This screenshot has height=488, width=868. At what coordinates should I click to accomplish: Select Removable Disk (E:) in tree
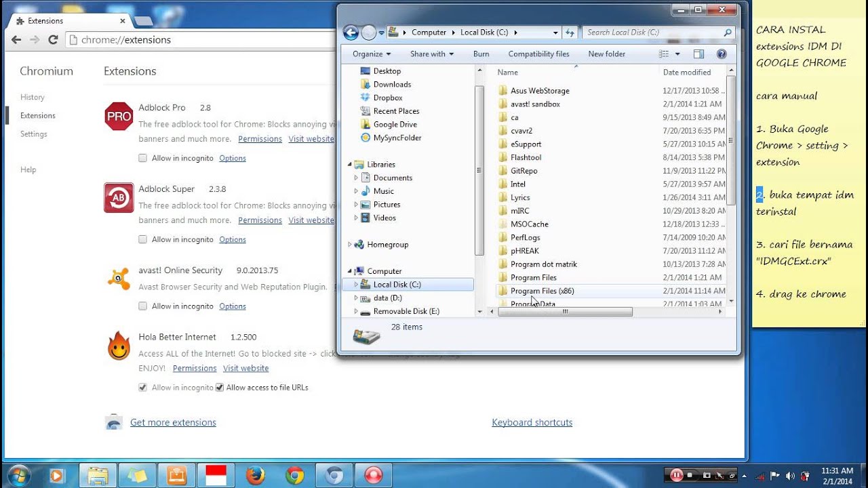[x=406, y=311]
